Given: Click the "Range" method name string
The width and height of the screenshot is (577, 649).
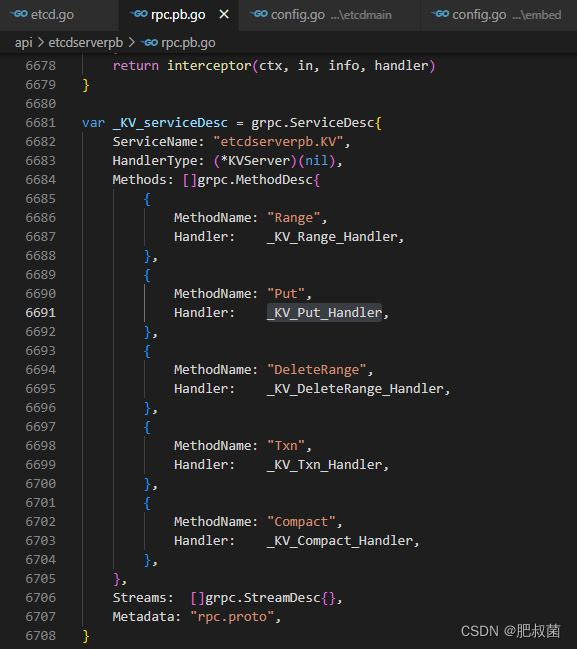Looking at the screenshot, I should pyautogui.click(x=293, y=218).
